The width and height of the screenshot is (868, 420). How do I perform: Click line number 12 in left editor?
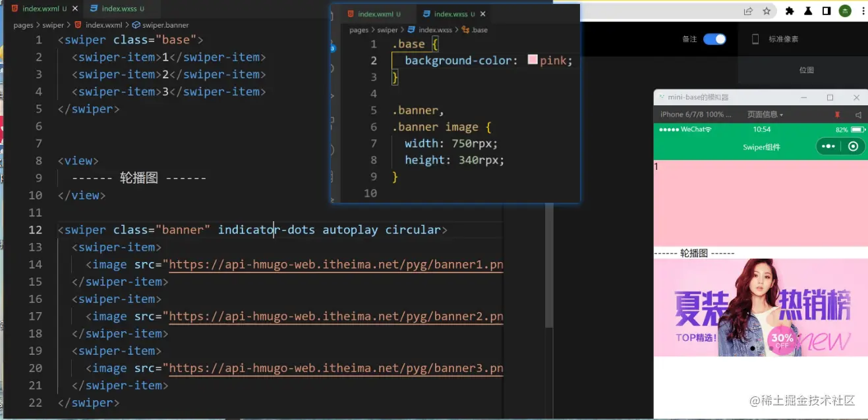(x=35, y=230)
